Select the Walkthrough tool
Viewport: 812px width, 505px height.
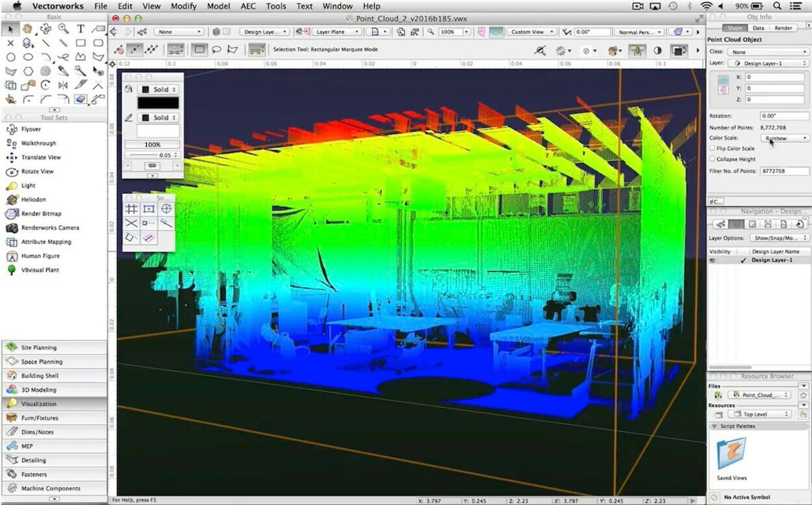point(38,143)
